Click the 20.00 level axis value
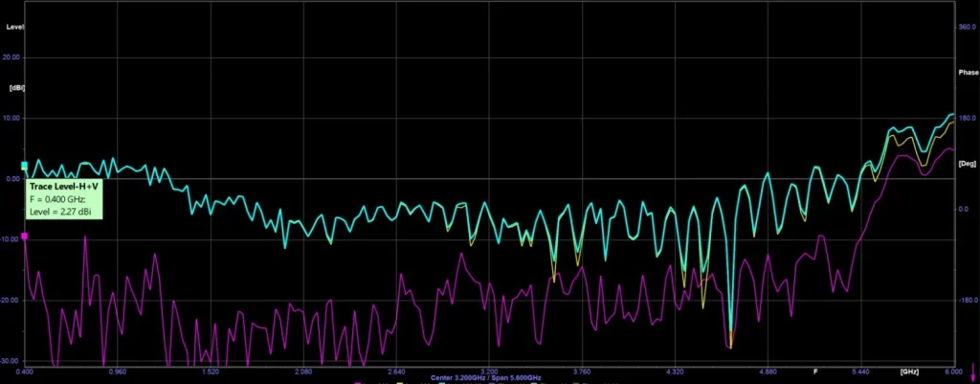The image size is (980, 384). pos(12,57)
